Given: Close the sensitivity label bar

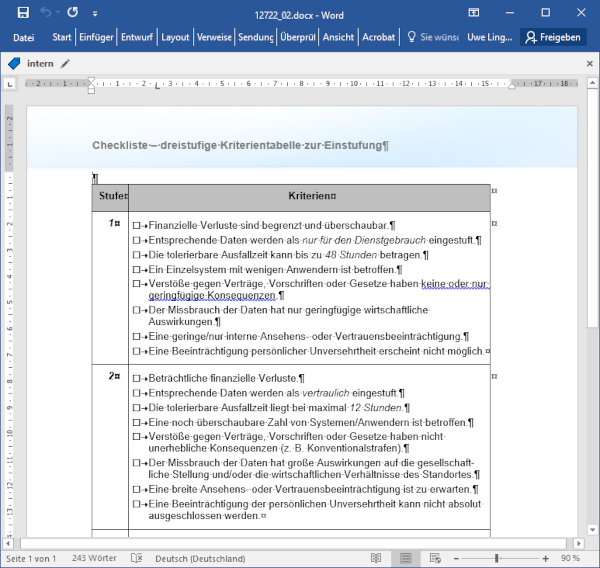Looking at the screenshot, I should [x=590, y=63].
